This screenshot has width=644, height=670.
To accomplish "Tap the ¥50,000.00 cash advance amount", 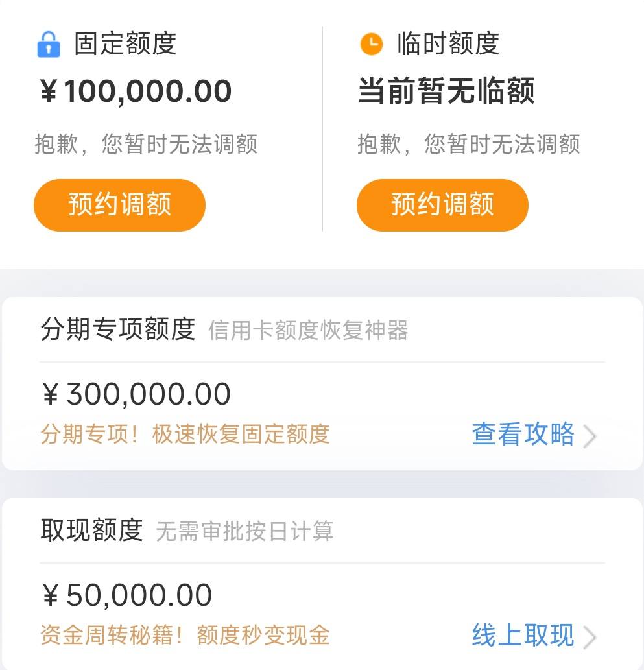I will coord(127,595).
